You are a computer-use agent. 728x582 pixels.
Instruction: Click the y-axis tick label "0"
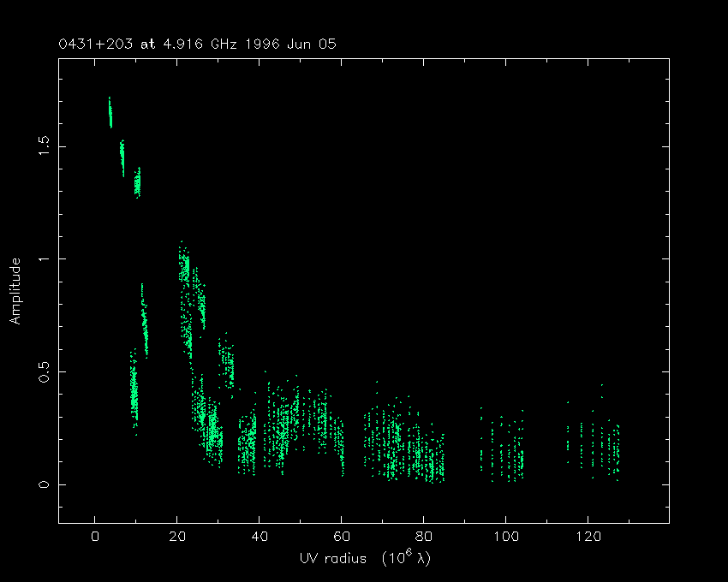43,484
